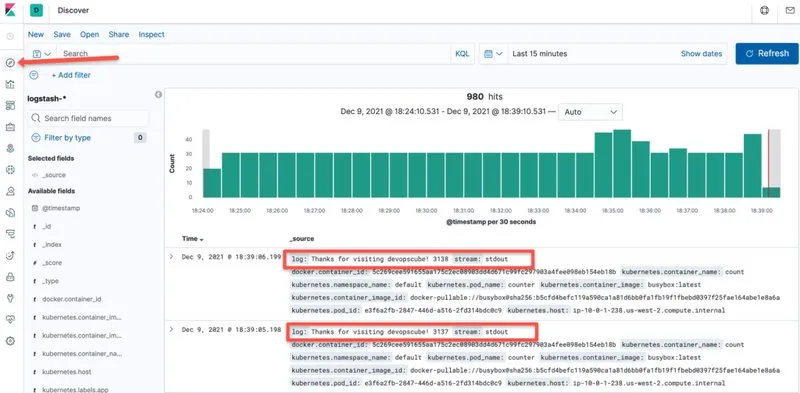Viewport: 800px width, 393px height.
Task: Open Dashboard from the sidebar icon
Action: coord(10,106)
